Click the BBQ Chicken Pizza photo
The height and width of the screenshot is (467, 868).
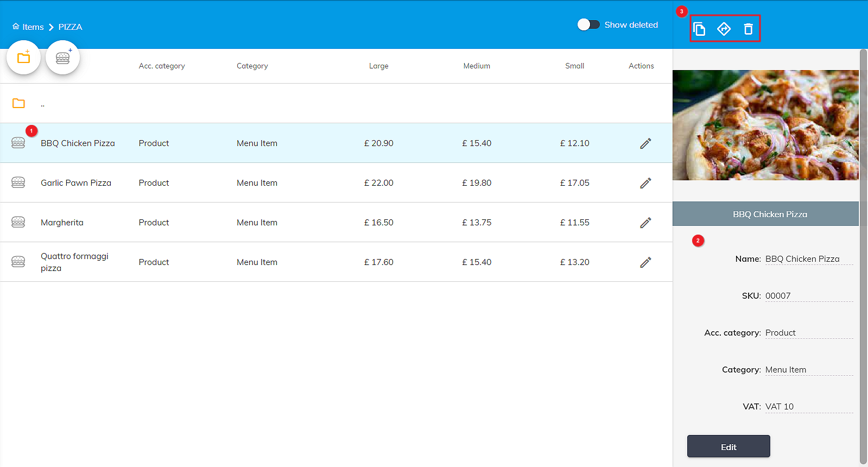tap(765, 125)
